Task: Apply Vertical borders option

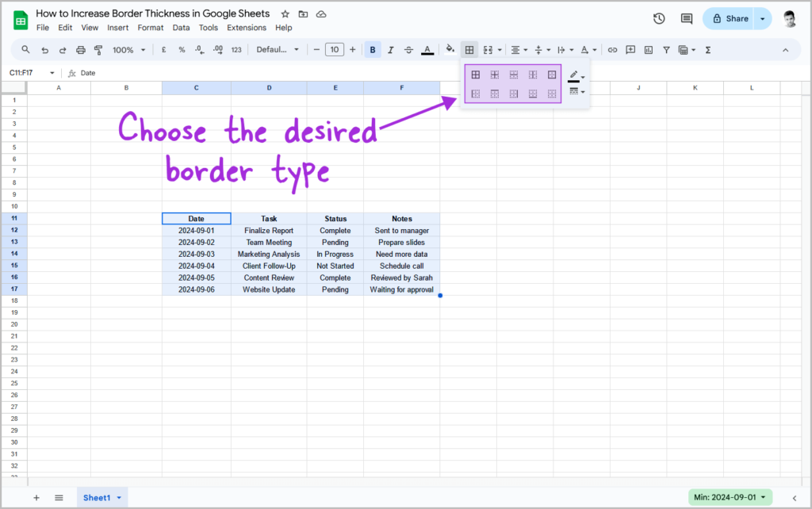Action: tap(533, 75)
